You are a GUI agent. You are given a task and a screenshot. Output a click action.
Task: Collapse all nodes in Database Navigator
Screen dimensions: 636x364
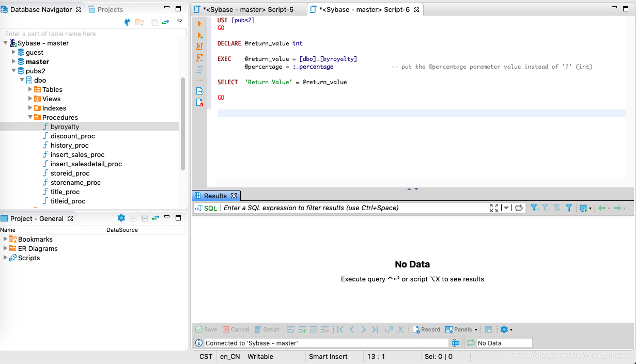click(154, 22)
